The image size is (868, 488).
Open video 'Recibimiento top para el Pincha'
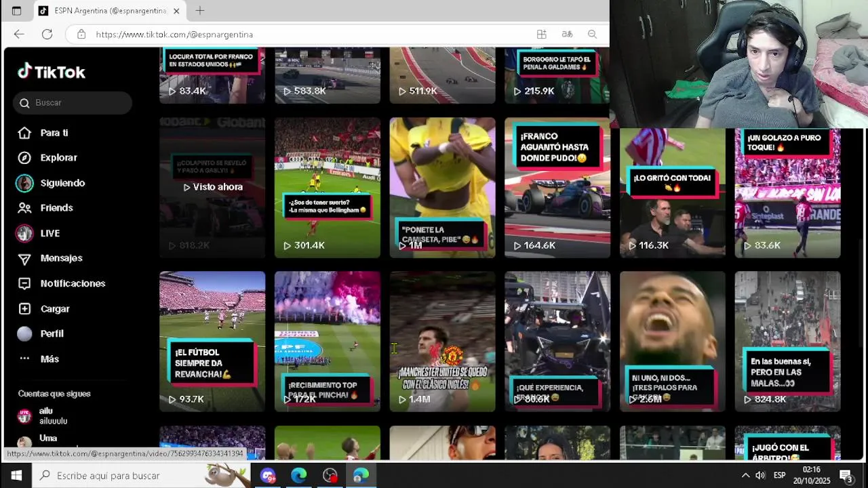(x=328, y=342)
